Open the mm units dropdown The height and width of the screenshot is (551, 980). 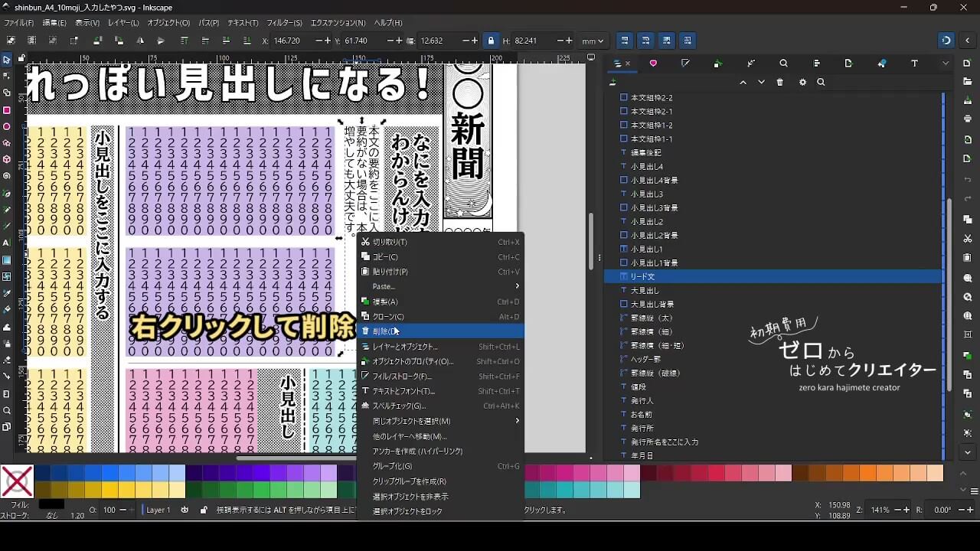(592, 41)
